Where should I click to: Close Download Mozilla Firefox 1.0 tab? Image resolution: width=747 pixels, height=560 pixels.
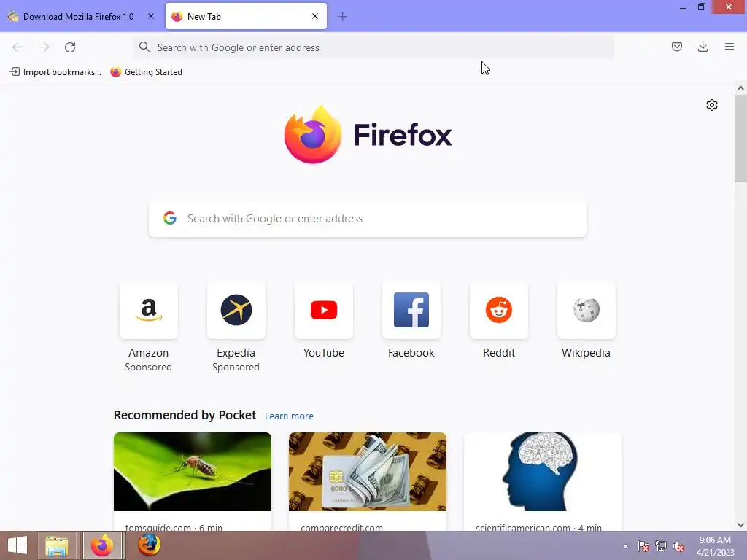(x=151, y=16)
